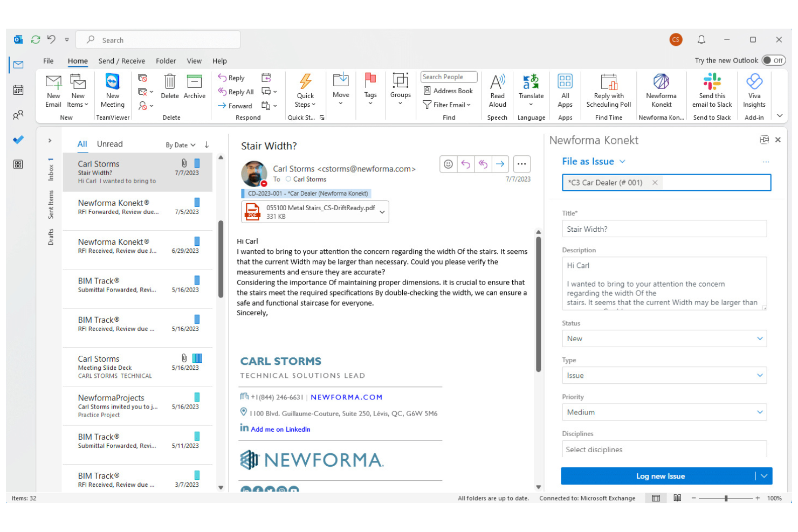The width and height of the screenshot is (798, 532).
Task: Send this email to Slack
Action: tap(712, 91)
